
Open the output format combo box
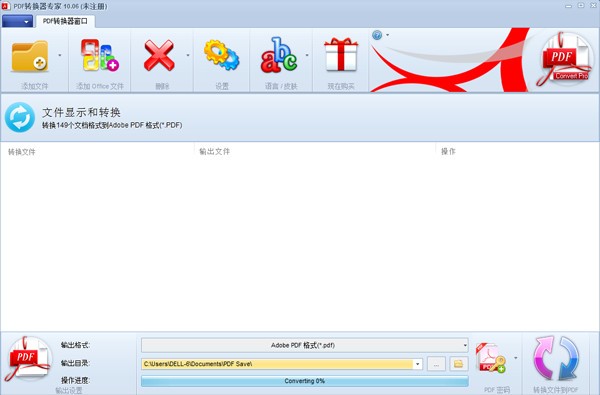(305, 345)
